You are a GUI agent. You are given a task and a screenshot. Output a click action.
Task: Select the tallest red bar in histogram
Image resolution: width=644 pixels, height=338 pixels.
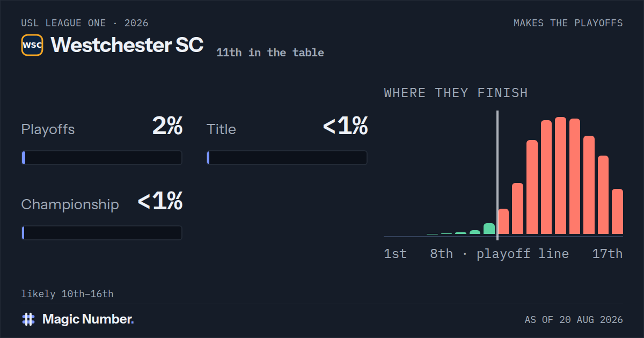click(x=560, y=175)
